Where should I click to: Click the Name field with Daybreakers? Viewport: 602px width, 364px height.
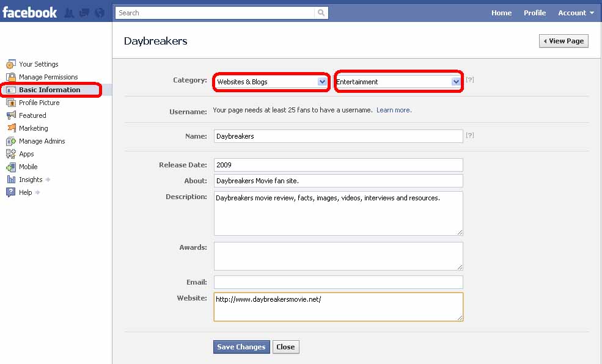pyautogui.click(x=338, y=136)
